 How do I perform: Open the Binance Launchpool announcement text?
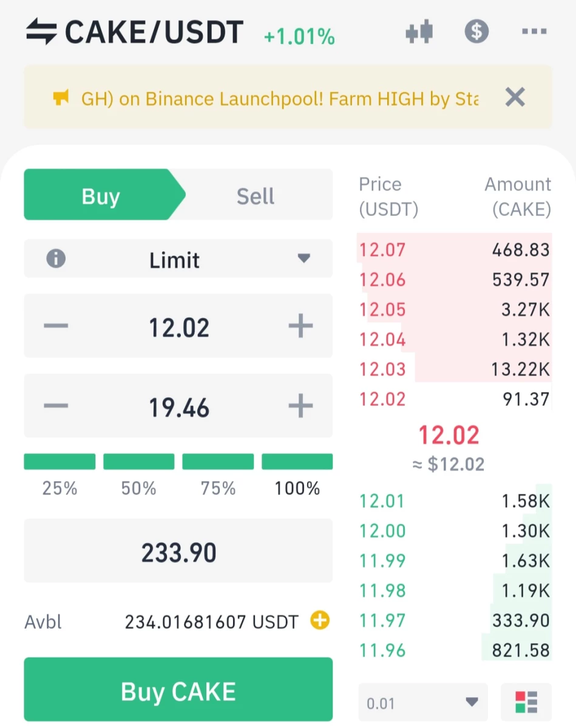(x=280, y=98)
